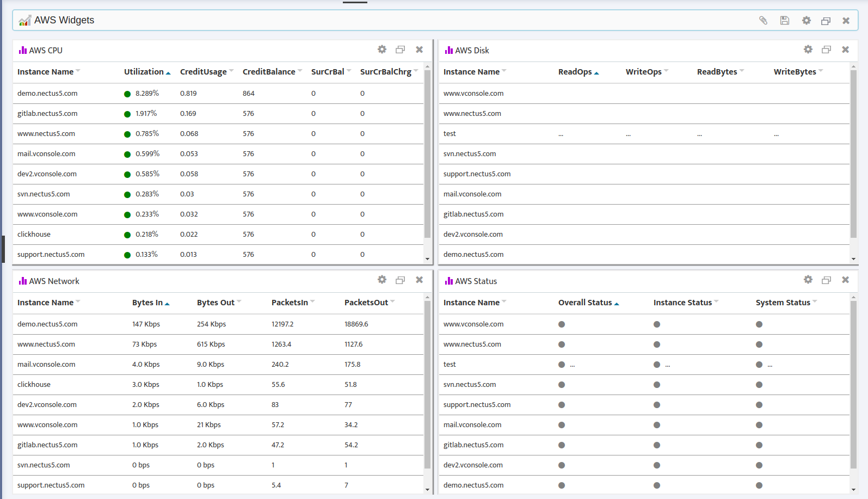Click the AWS Network table vertical scrollbar
Image resolution: width=868 pixels, height=499 pixels.
pyautogui.click(x=427, y=385)
